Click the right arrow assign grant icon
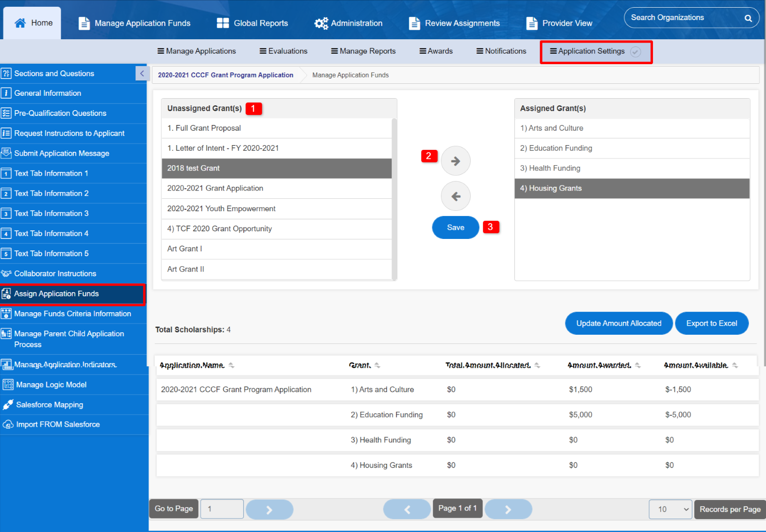766x532 pixels. coord(455,161)
